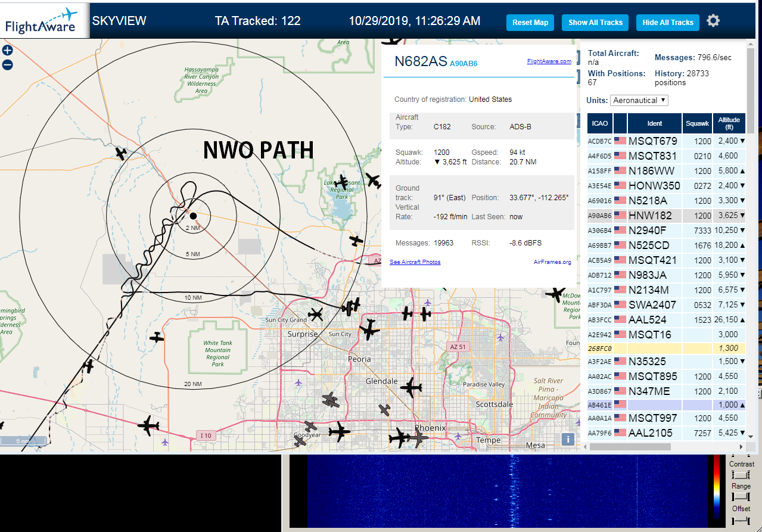Open settings via the gear icon
Image resolution: width=762 pixels, height=532 pixels.
coord(713,21)
